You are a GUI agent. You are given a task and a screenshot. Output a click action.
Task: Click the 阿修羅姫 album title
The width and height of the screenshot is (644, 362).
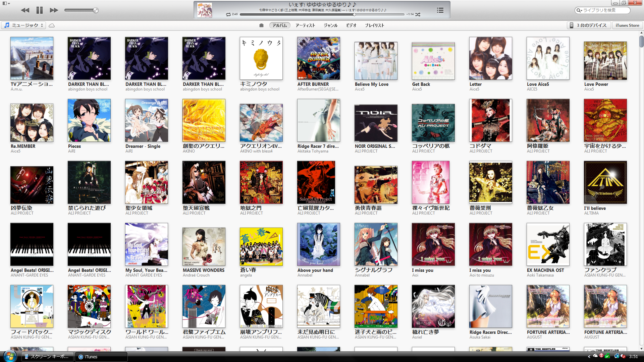[x=537, y=146]
